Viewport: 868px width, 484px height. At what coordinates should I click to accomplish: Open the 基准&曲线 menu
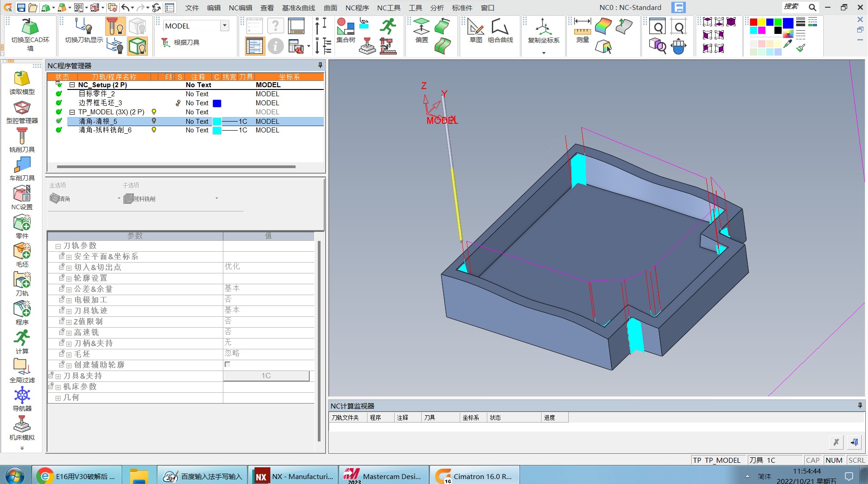coord(298,8)
